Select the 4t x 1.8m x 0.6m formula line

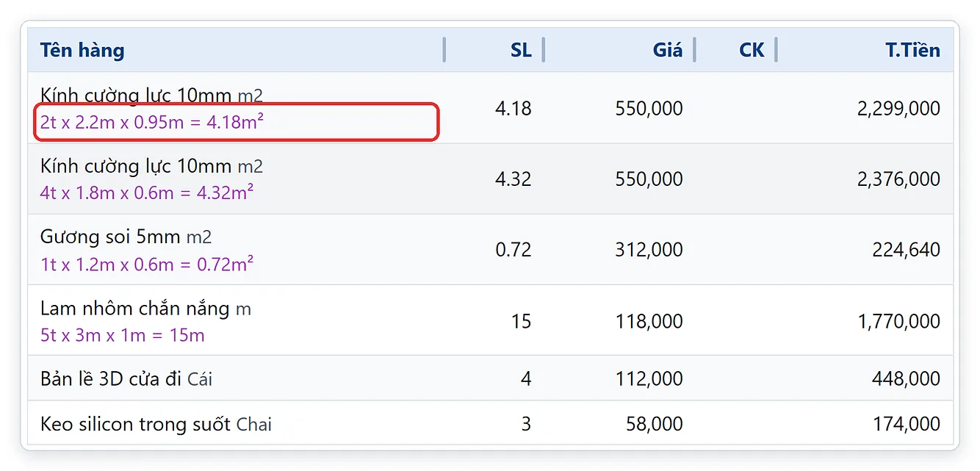coord(147,193)
